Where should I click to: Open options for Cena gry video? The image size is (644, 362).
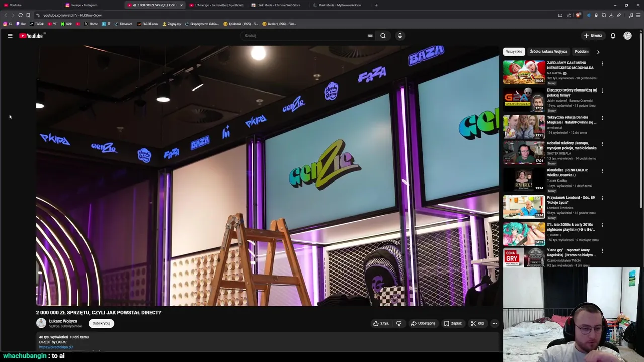coord(602,251)
